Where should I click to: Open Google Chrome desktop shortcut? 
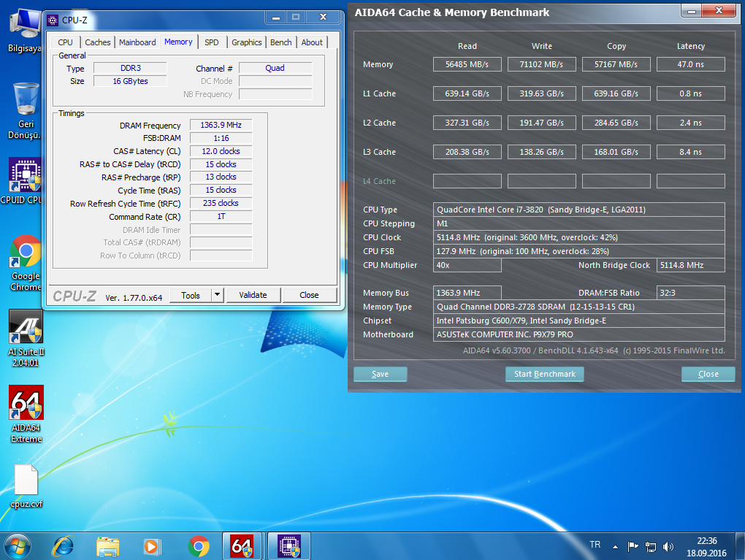[x=25, y=263]
